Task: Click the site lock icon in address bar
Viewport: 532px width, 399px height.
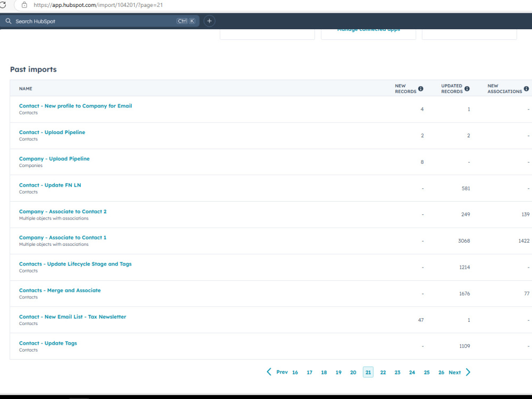Action: (24, 5)
